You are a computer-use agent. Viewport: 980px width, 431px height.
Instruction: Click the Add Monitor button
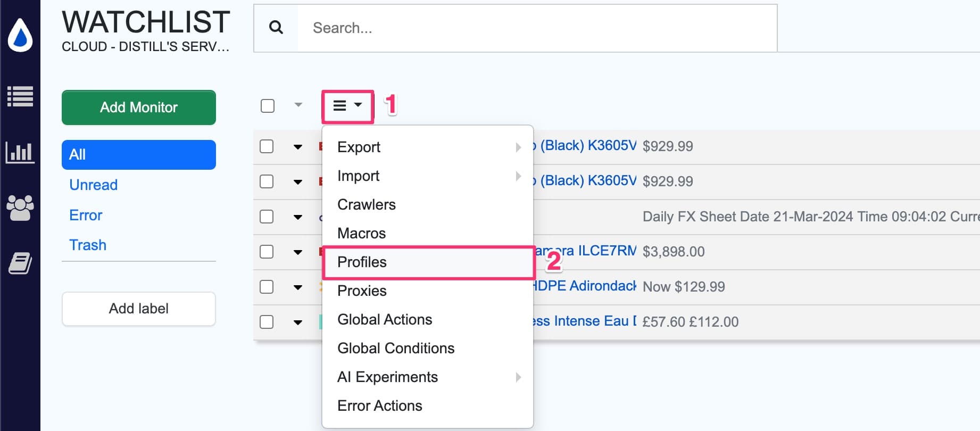[x=138, y=107]
